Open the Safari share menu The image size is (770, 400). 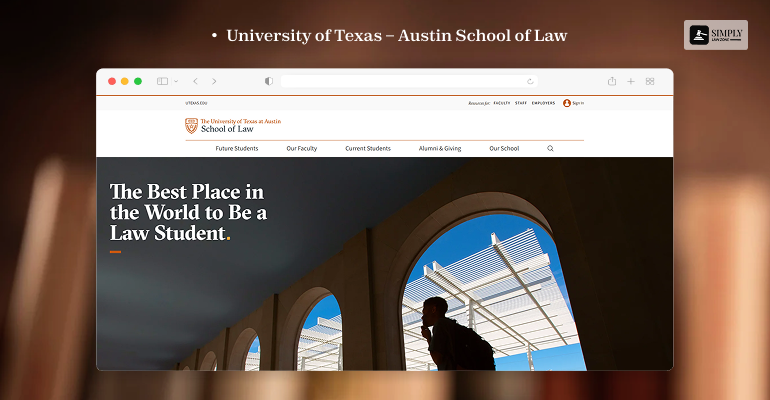[612, 81]
